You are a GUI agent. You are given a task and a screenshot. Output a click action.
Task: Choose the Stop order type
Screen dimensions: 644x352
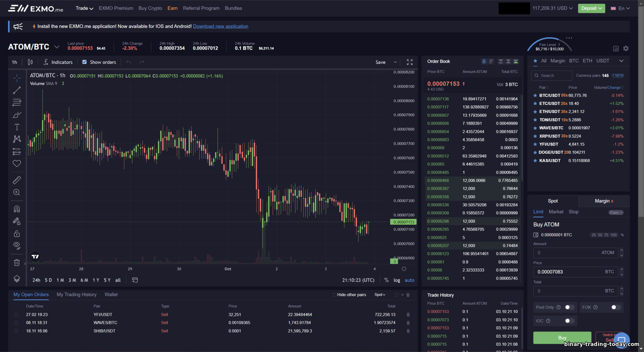(574, 212)
